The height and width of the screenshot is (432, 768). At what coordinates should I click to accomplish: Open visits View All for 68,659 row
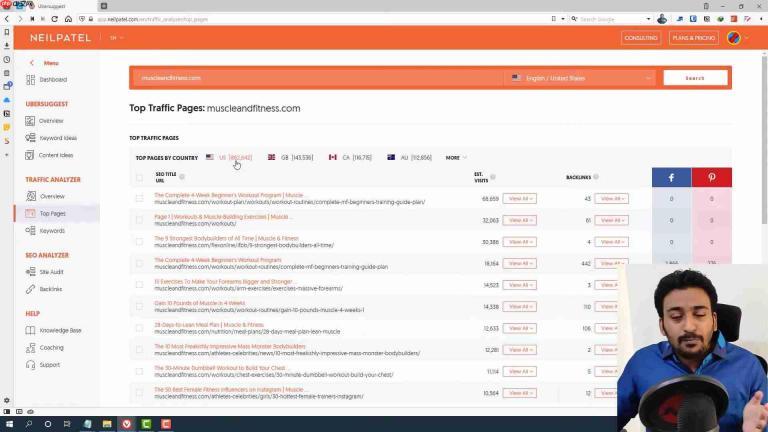tap(519, 198)
